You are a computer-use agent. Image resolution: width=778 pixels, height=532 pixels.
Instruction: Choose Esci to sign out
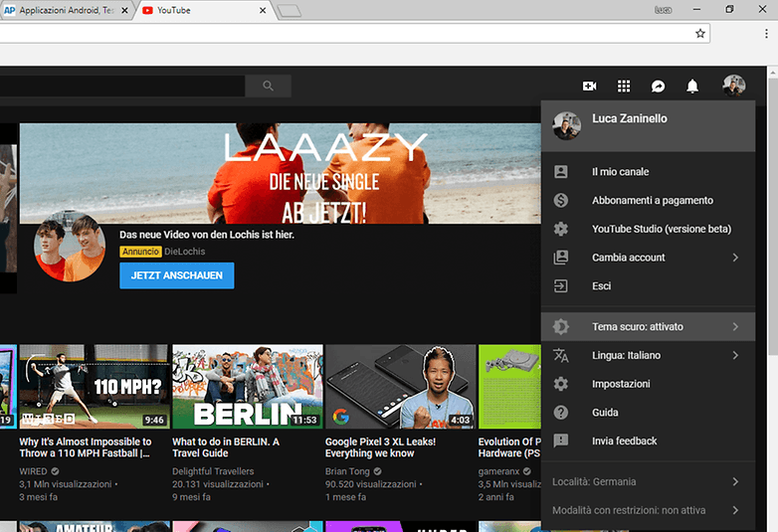click(648, 286)
